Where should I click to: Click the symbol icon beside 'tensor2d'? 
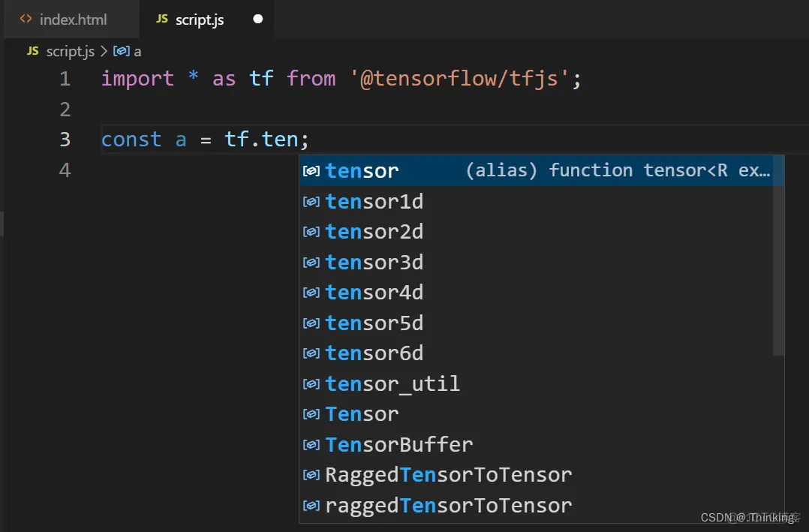311,232
